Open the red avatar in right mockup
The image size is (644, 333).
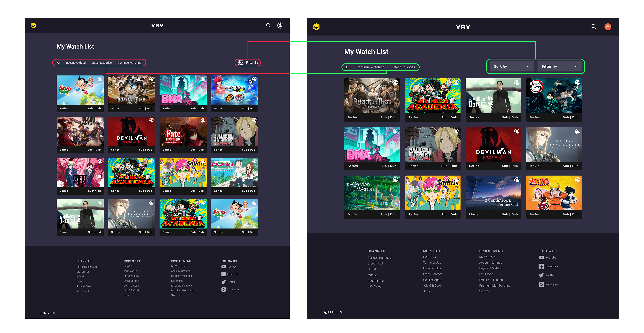click(x=608, y=27)
